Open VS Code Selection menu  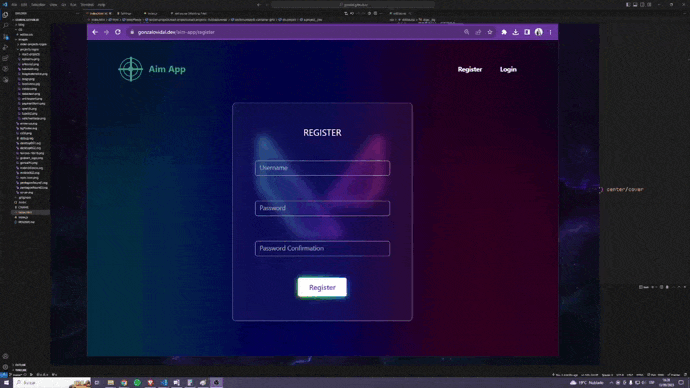38,4
